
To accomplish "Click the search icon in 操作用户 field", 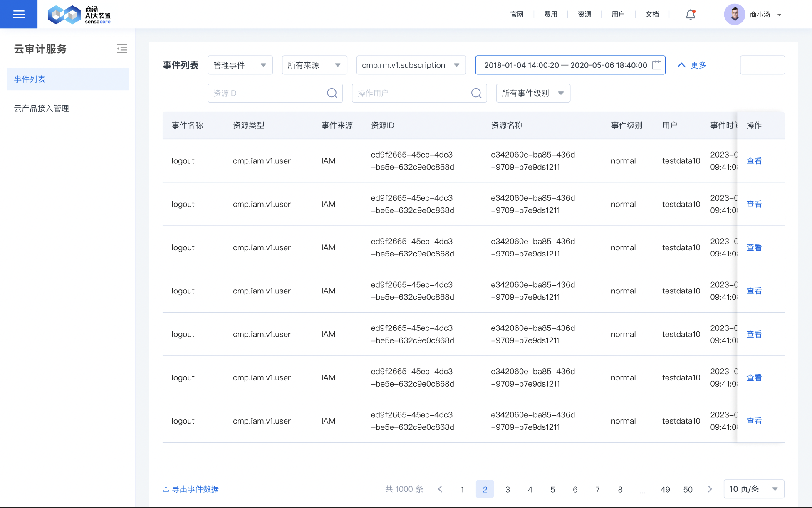I will [476, 93].
